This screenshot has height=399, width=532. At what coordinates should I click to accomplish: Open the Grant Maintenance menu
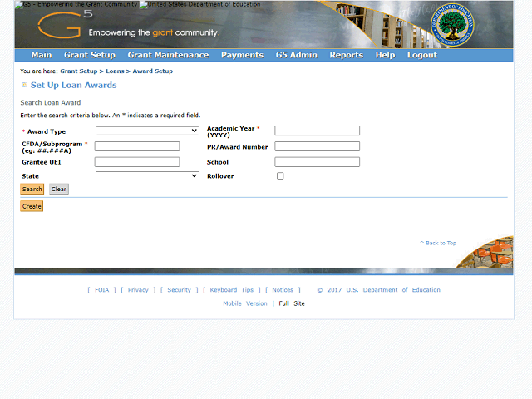click(x=168, y=55)
